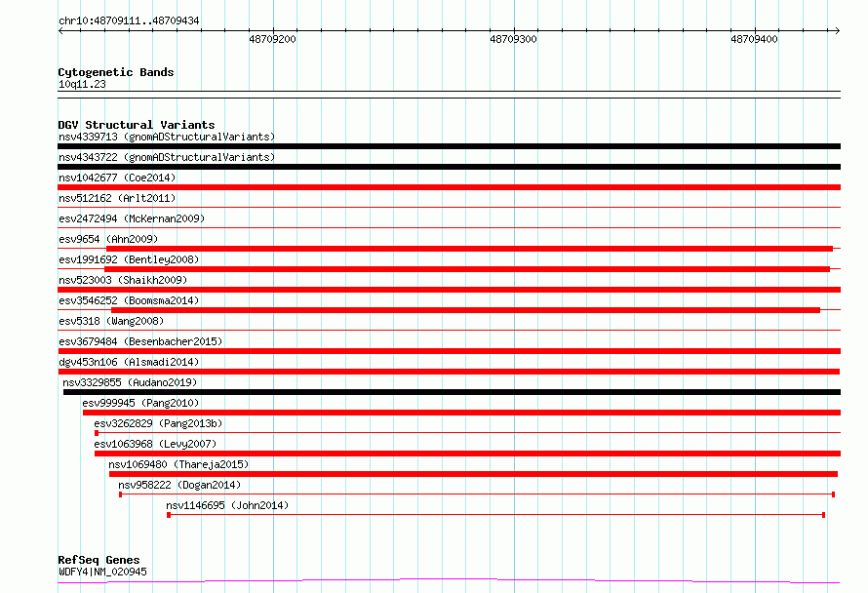Image resolution: width=868 pixels, height=593 pixels.
Task: Open the nsv512162 (Arlt2011) variant
Action: click(x=117, y=198)
